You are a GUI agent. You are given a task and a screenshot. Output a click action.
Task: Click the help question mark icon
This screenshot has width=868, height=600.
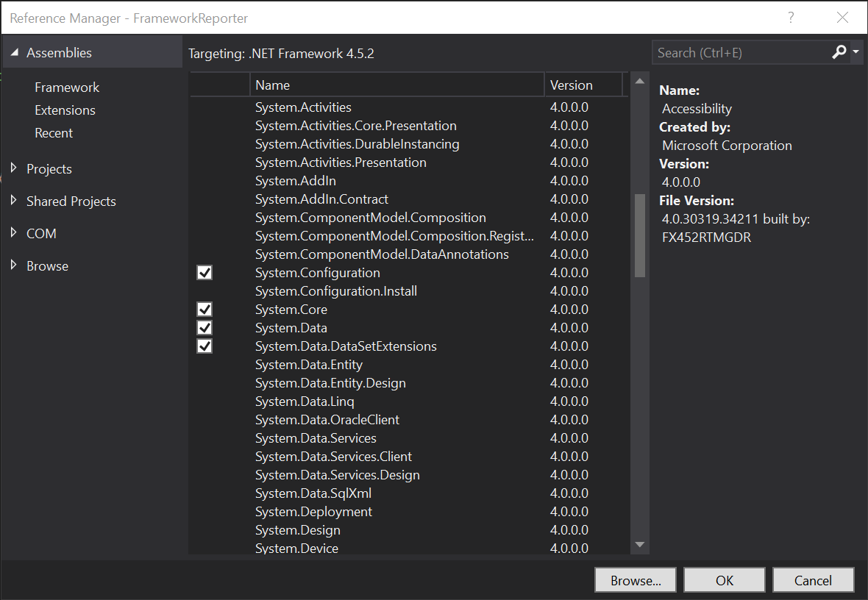pyautogui.click(x=791, y=18)
